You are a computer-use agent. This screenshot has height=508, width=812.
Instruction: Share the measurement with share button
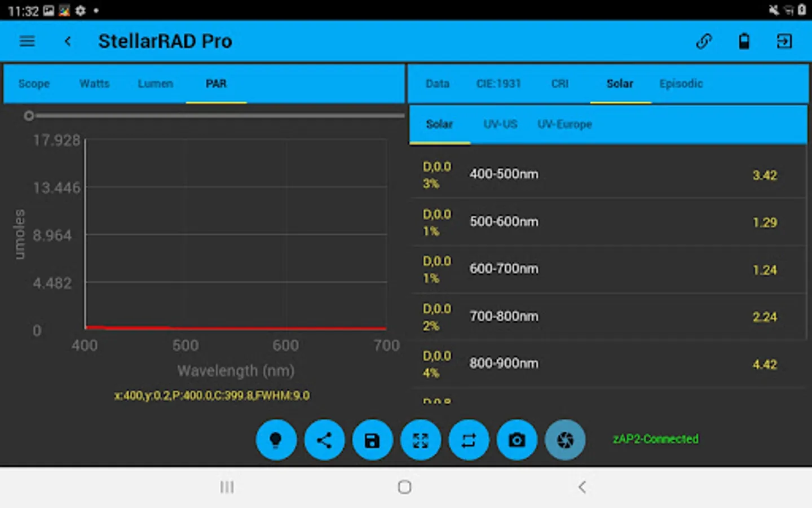(x=324, y=440)
